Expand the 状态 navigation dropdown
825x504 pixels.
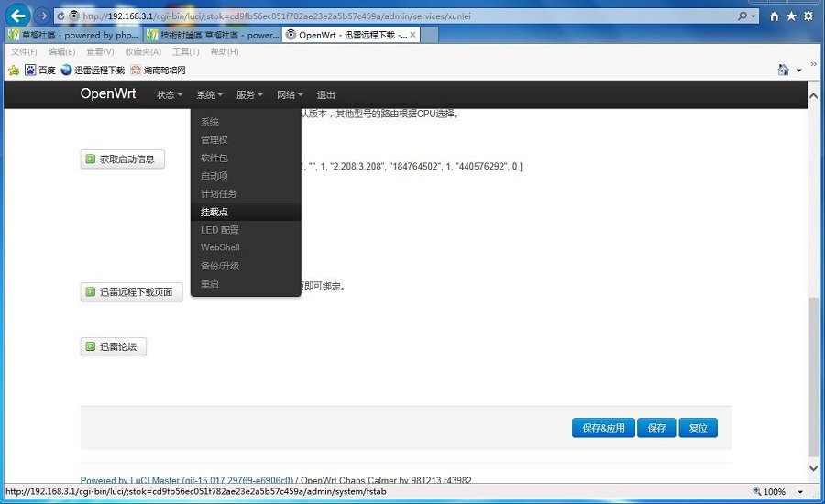coord(169,95)
